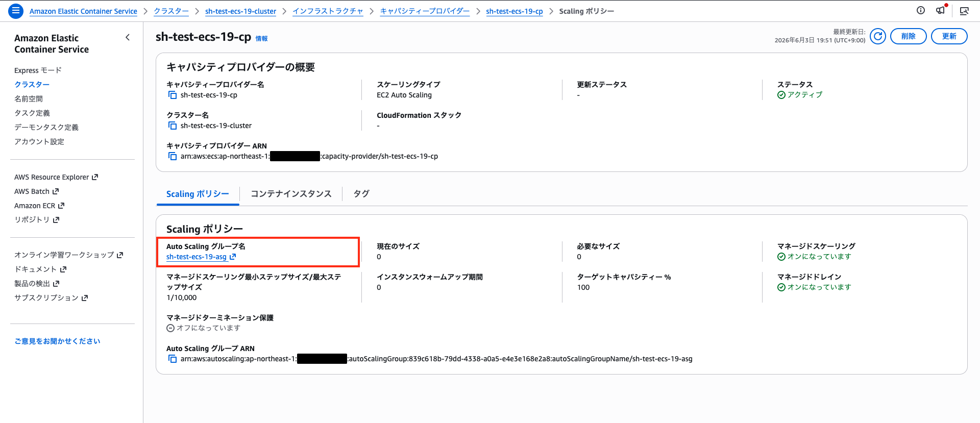Open オンライン学習ワークショップ link
Screen dimensions: 980x423
pos(69,255)
